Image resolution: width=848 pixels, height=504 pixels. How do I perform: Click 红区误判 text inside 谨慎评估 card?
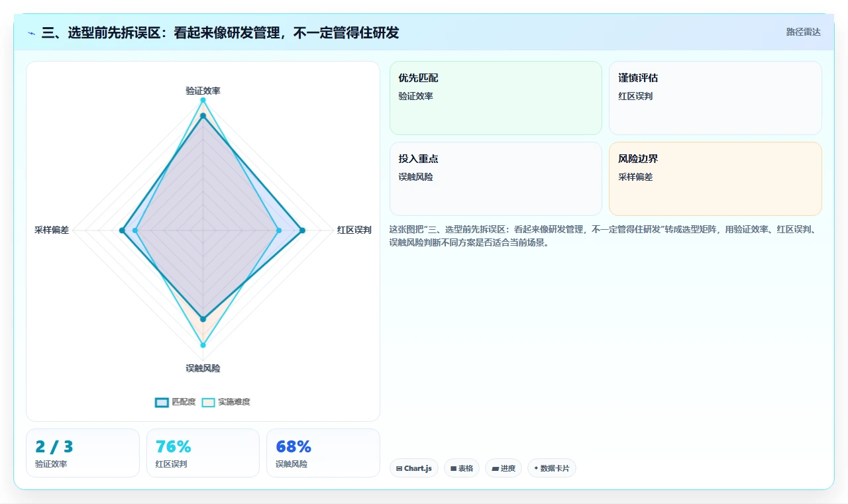tap(635, 96)
